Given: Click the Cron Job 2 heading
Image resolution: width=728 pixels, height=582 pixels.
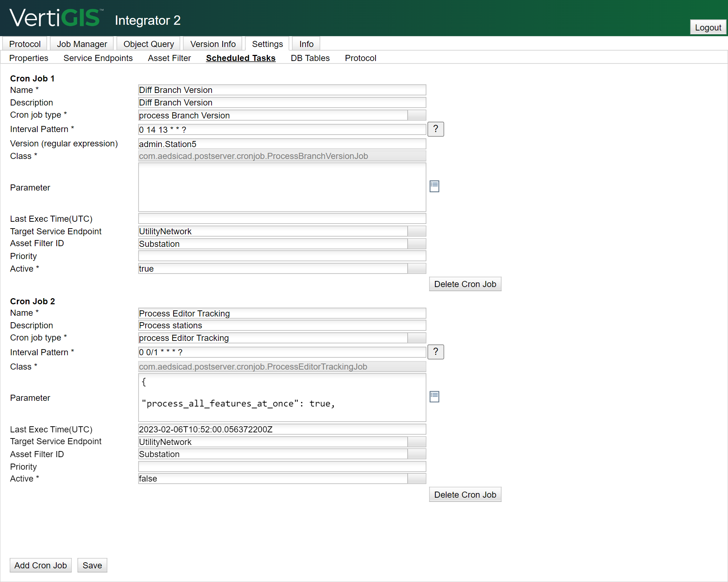Looking at the screenshot, I should tap(32, 301).
